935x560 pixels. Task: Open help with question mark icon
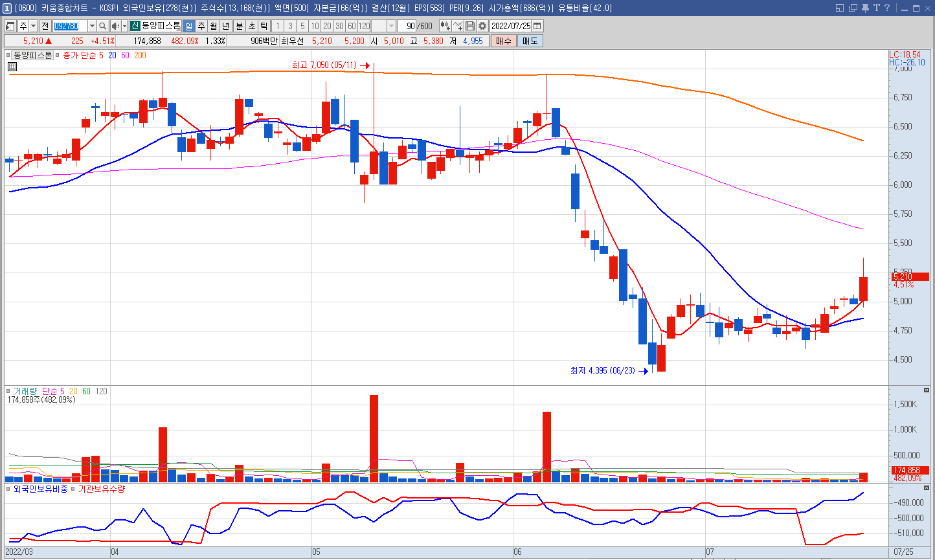[886, 8]
